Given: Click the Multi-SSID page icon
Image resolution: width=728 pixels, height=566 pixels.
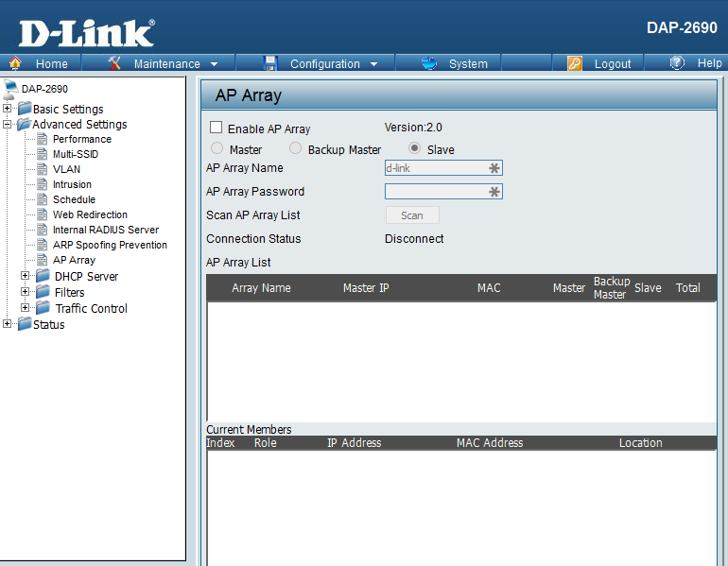Looking at the screenshot, I should (43, 154).
